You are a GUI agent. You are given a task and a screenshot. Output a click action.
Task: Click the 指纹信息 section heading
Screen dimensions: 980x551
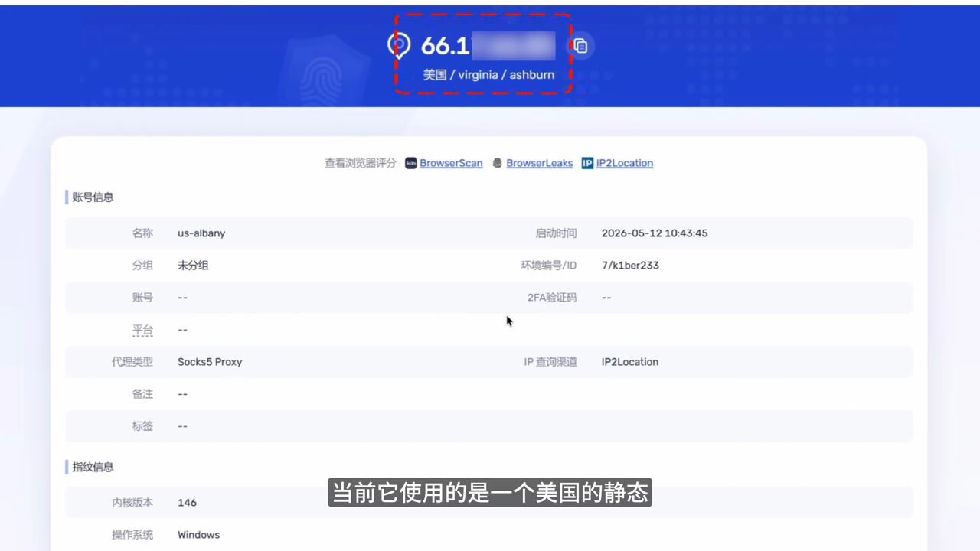point(93,467)
